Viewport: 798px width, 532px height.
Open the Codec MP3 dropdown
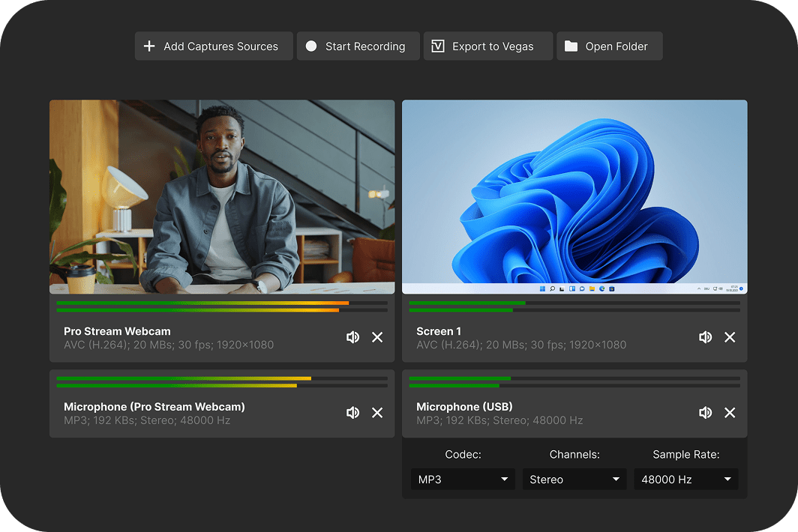click(463, 479)
